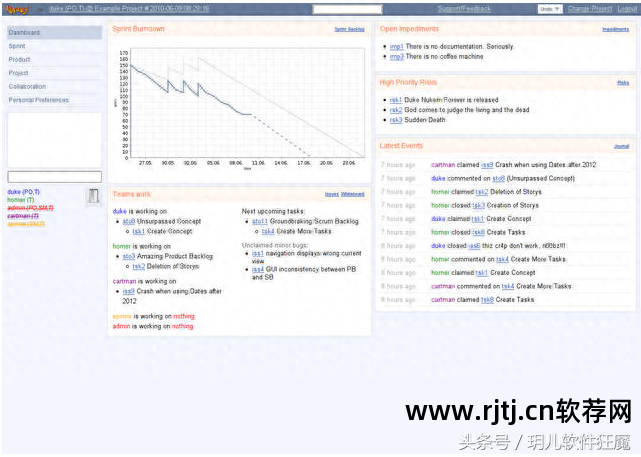Open the Journal link in Latest Events

621,146
